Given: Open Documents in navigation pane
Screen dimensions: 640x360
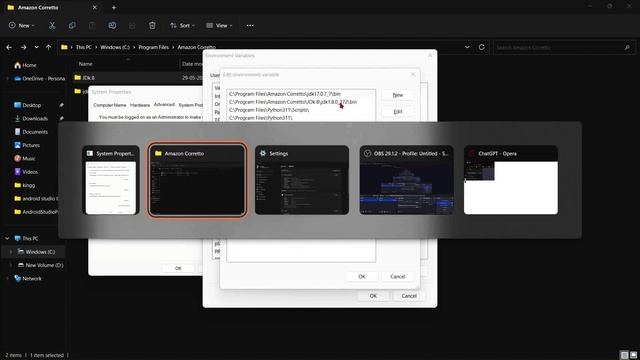Looking at the screenshot, I should (x=35, y=132).
